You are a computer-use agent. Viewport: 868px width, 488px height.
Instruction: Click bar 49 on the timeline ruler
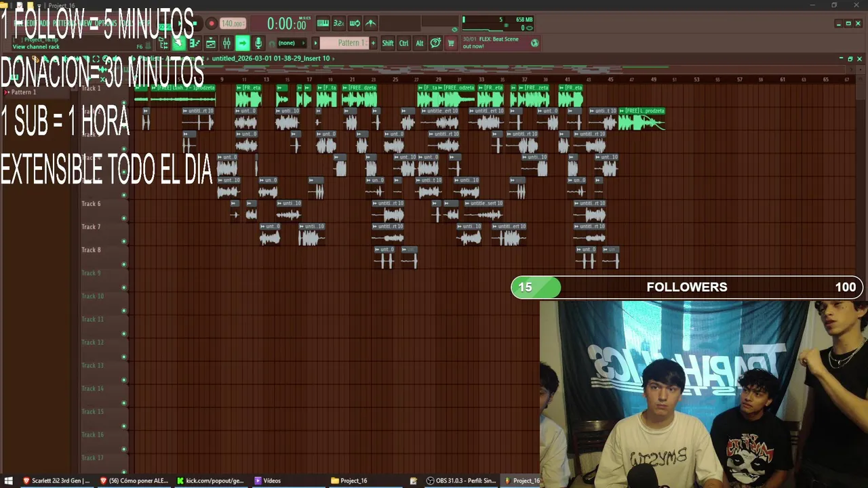(654, 79)
